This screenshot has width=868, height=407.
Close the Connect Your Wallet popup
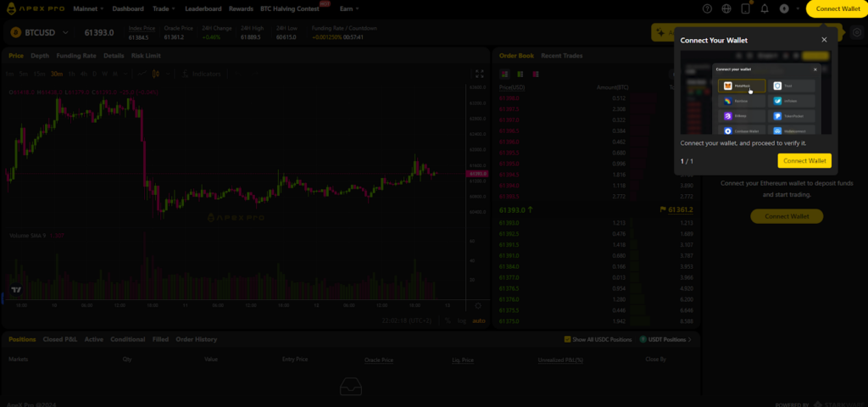click(824, 39)
